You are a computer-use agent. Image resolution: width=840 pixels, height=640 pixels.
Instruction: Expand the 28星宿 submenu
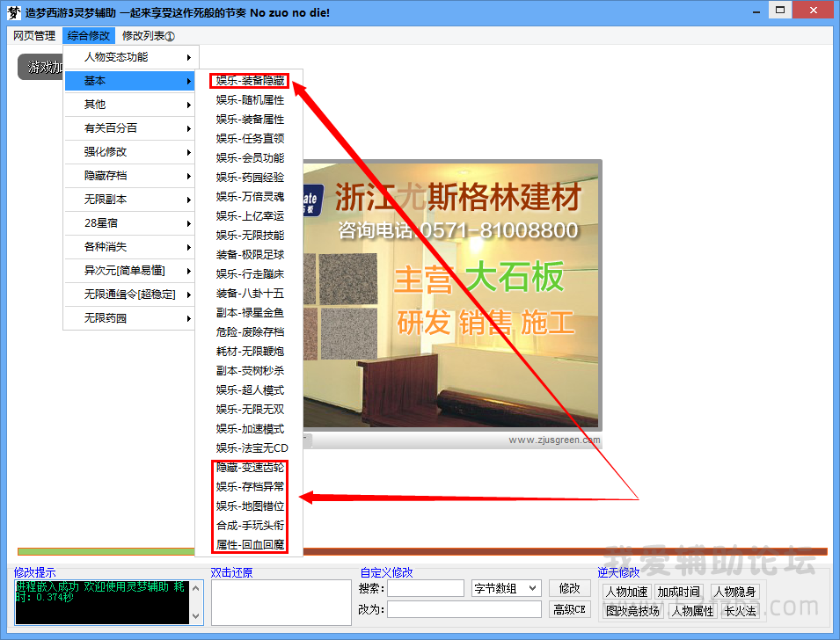(131, 222)
